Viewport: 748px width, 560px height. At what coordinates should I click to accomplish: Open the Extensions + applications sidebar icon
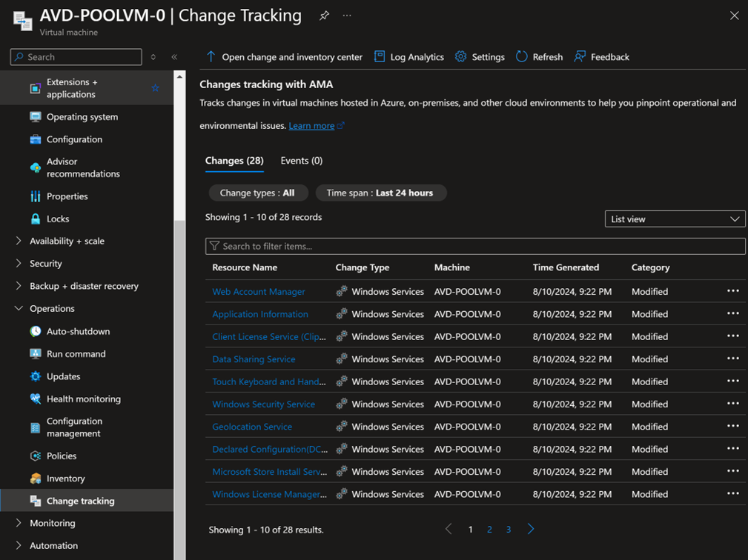pos(36,88)
